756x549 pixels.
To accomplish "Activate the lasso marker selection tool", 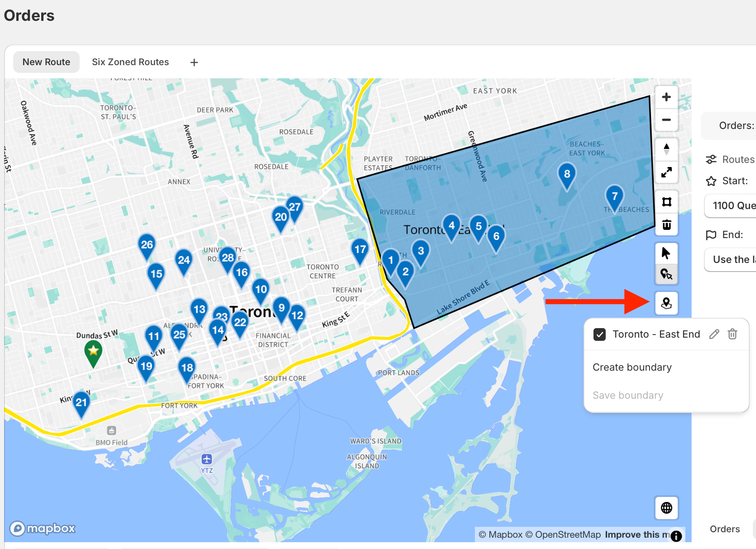I will (x=666, y=274).
